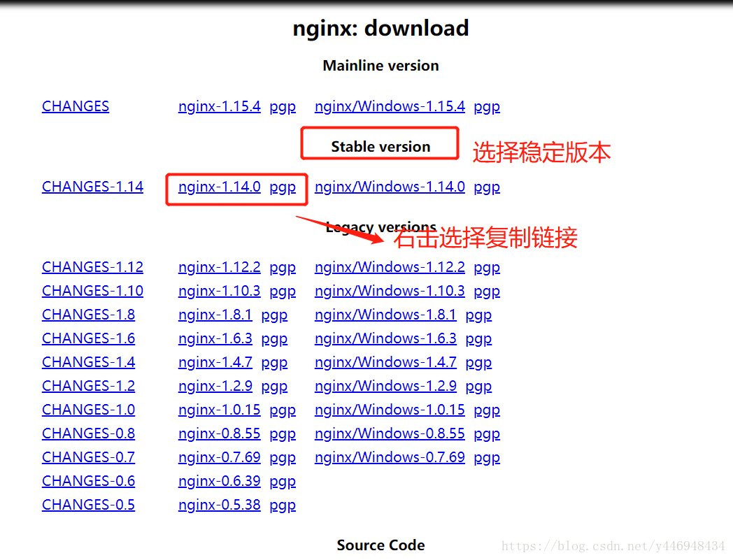Viewport: 733px width, 560px height.
Task: Open pgp signature for nginx/Windows-1.14.0
Action: [x=487, y=188]
